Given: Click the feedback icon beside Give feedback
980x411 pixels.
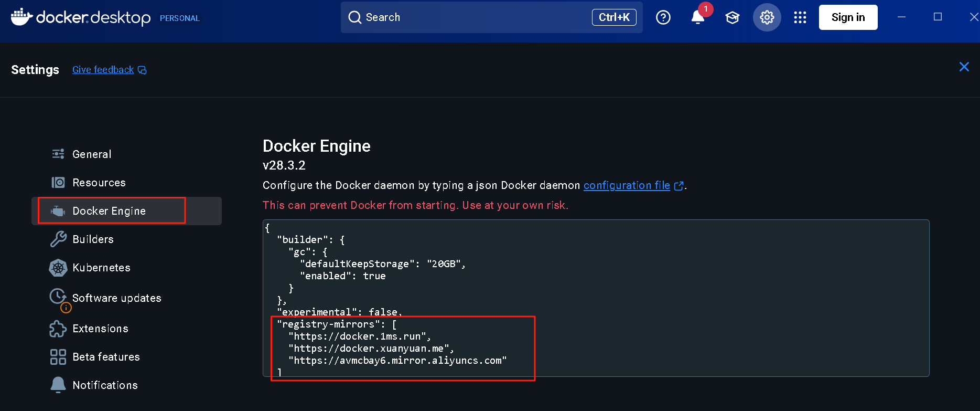Looking at the screenshot, I should click(x=142, y=70).
